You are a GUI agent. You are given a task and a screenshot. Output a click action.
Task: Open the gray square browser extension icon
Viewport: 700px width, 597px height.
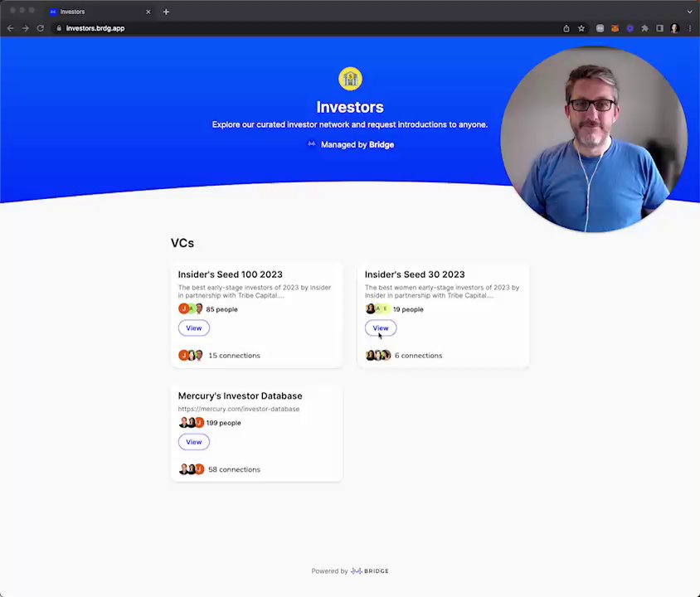click(600, 28)
